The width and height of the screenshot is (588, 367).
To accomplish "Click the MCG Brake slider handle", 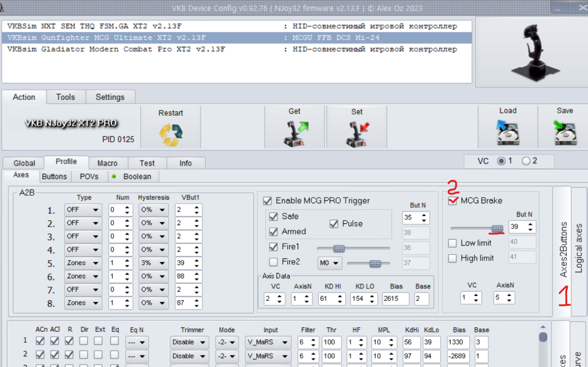I will [497, 229].
